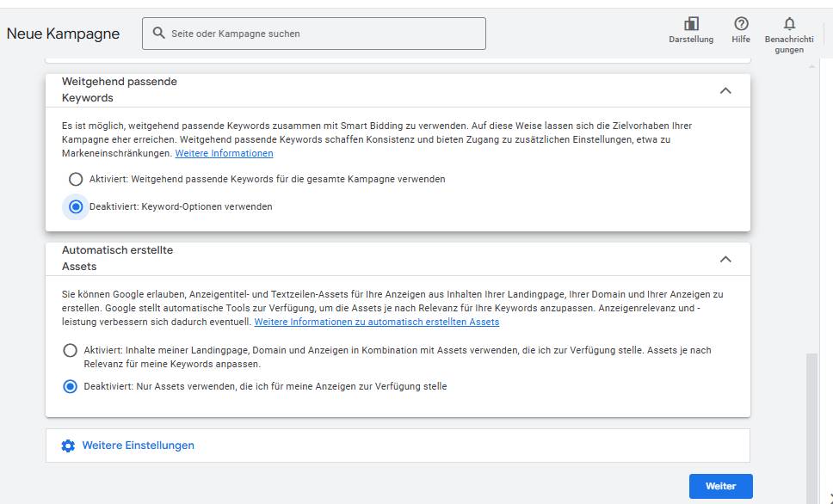Open link about automatisch erstellten Assets
The height and width of the screenshot is (504, 833).
377,322
